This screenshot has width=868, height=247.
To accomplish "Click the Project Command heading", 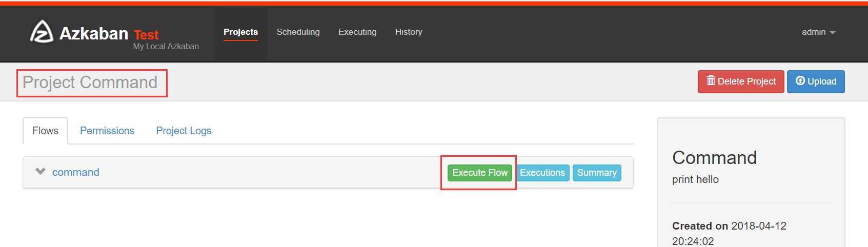I will point(90,83).
